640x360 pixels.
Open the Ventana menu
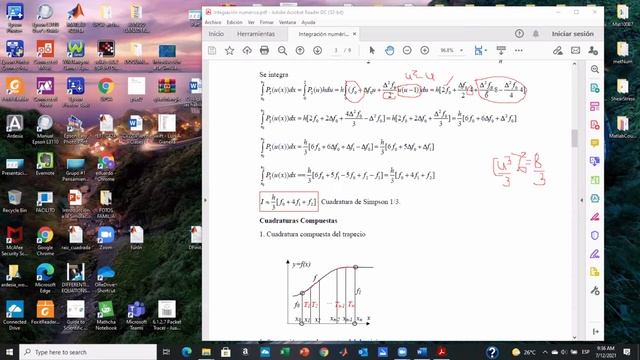[287, 22]
